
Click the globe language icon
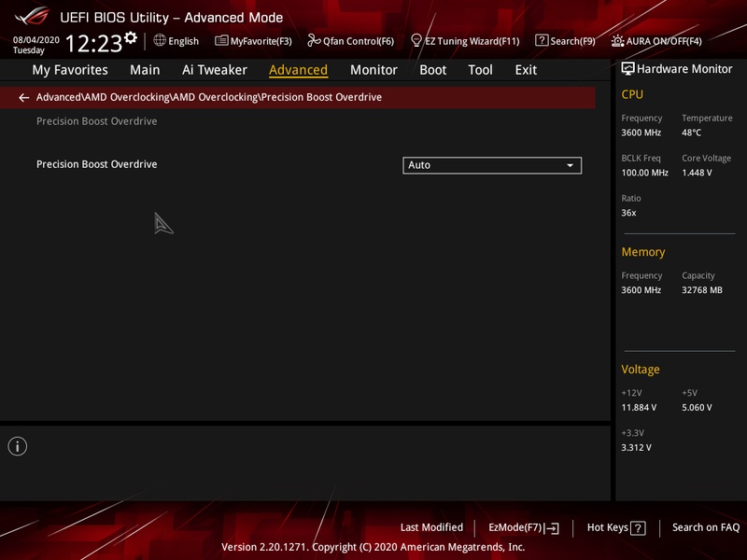point(160,40)
